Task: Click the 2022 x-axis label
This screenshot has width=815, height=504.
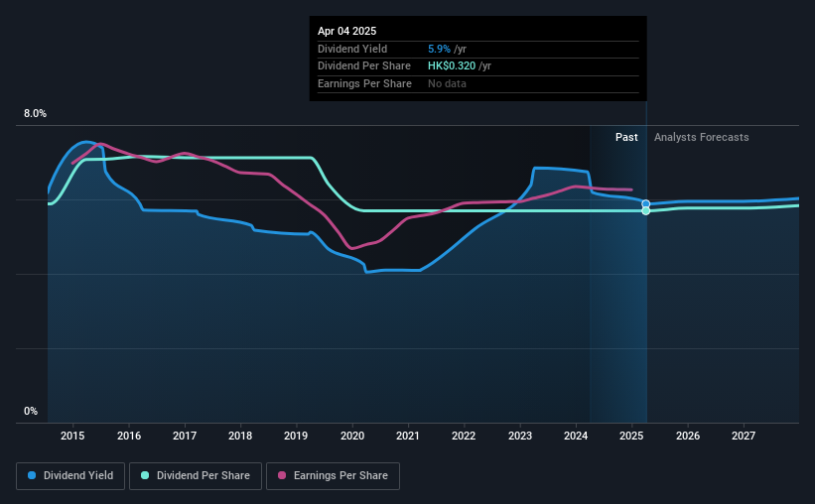Action: click(x=464, y=436)
